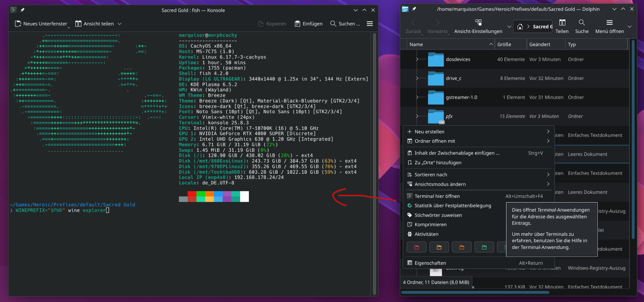This screenshot has height=302, width=644.
Task: Expand the gstreamer-1.0 folder tree arrow
Action: pos(417,97)
